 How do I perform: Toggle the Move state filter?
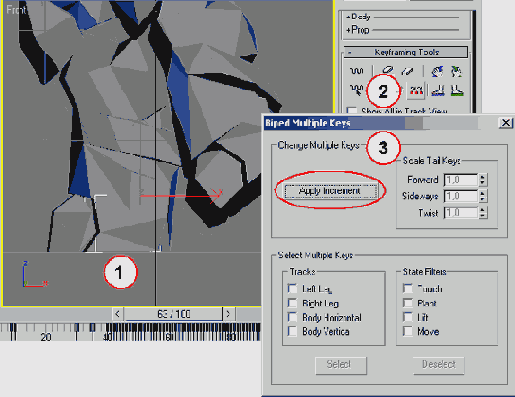(x=408, y=331)
